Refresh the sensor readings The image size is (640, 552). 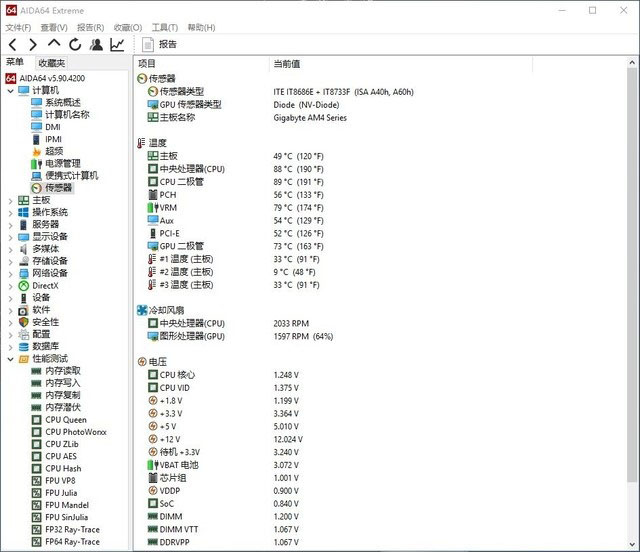coord(75,45)
